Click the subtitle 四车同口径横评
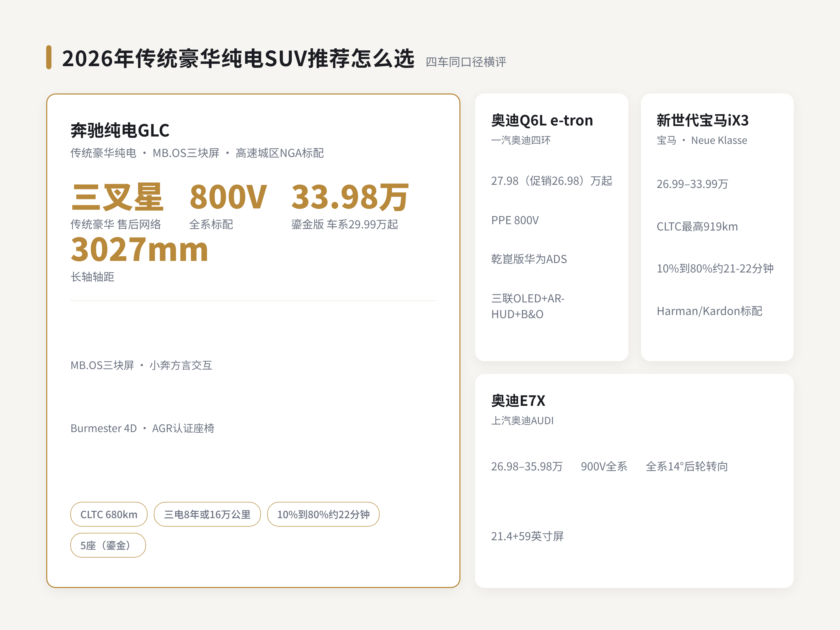 click(x=466, y=62)
